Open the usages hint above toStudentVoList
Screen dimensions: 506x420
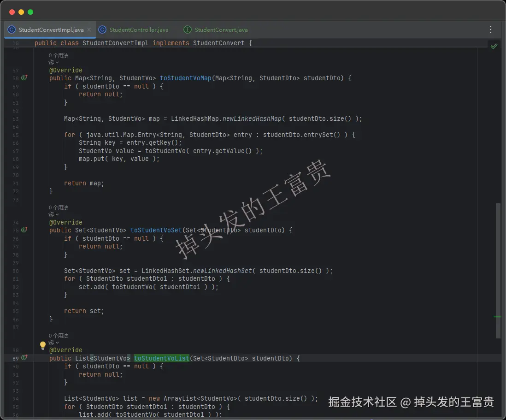pyautogui.click(x=59, y=336)
